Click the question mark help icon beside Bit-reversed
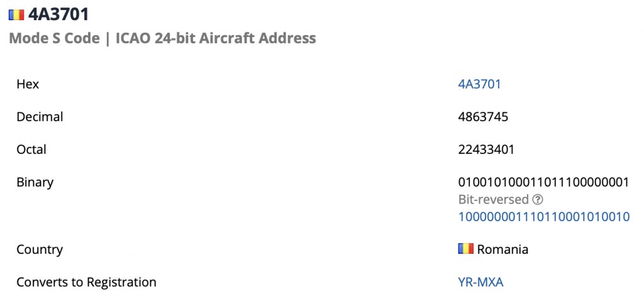The width and height of the screenshot is (644, 299). 538,200
